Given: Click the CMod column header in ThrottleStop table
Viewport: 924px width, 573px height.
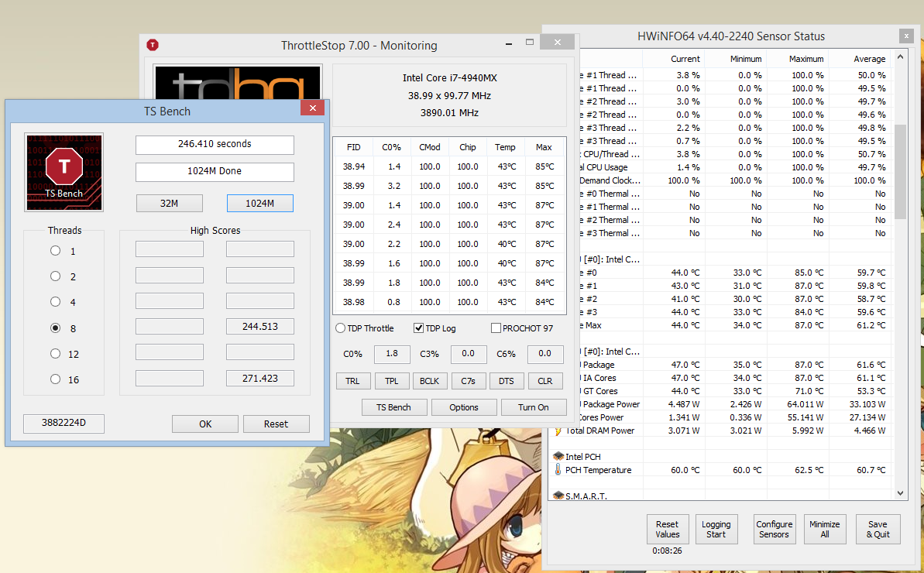Looking at the screenshot, I should coord(430,147).
